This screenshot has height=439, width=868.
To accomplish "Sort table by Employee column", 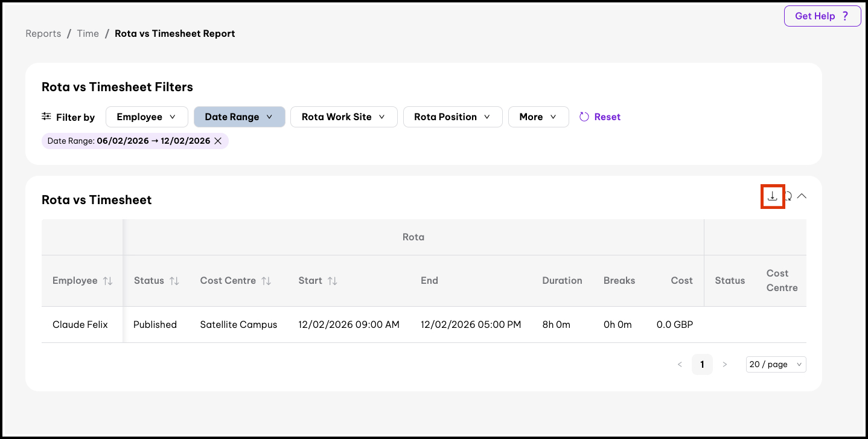I will tap(107, 281).
